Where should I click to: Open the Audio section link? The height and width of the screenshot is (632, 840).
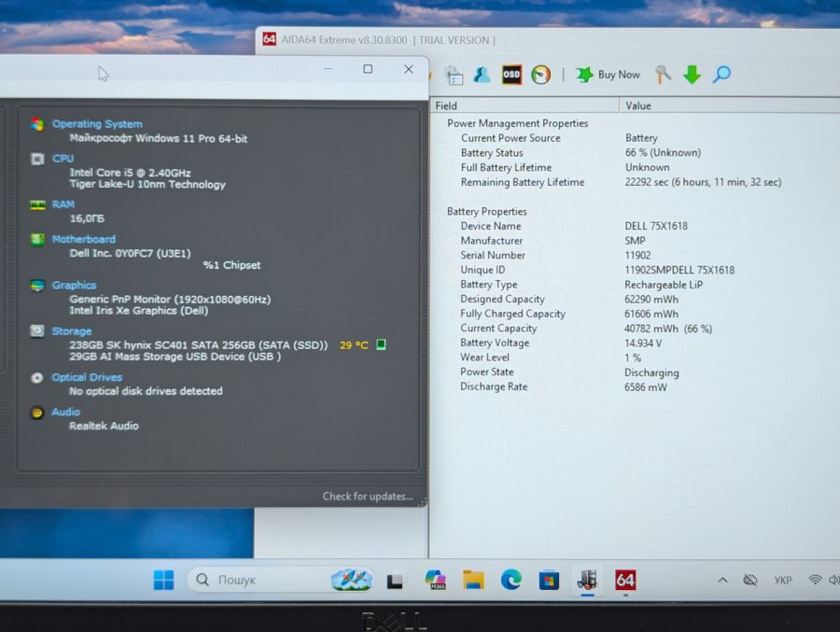pyautogui.click(x=65, y=412)
